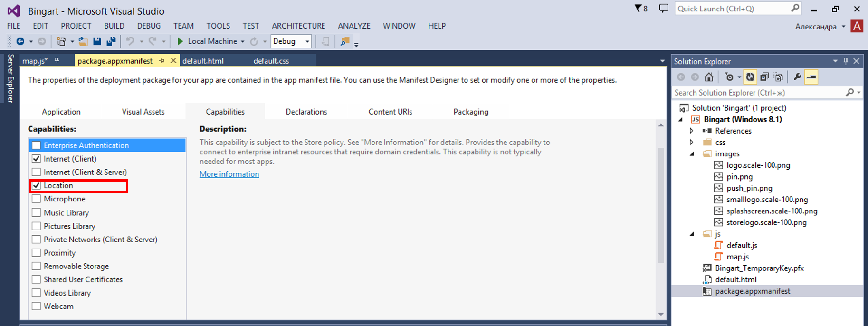Open the TOOLS menu
868x326 pixels.
pyautogui.click(x=218, y=26)
